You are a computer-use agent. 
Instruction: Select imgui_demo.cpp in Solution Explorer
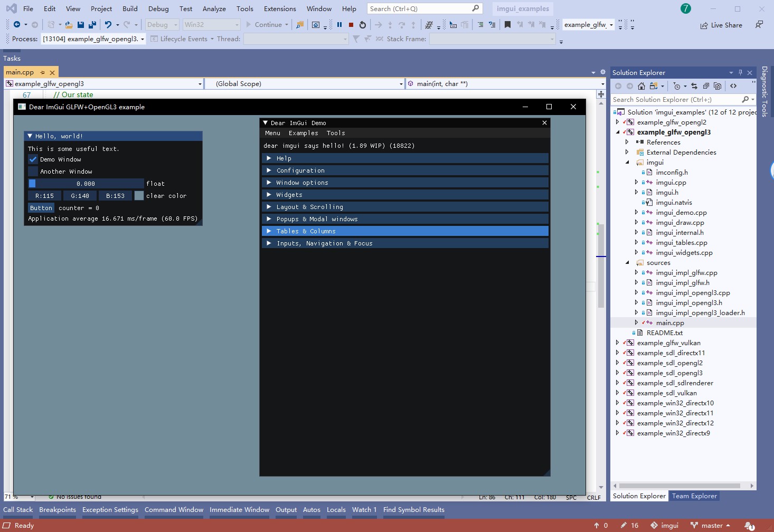pyautogui.click(x=681, y=213)
